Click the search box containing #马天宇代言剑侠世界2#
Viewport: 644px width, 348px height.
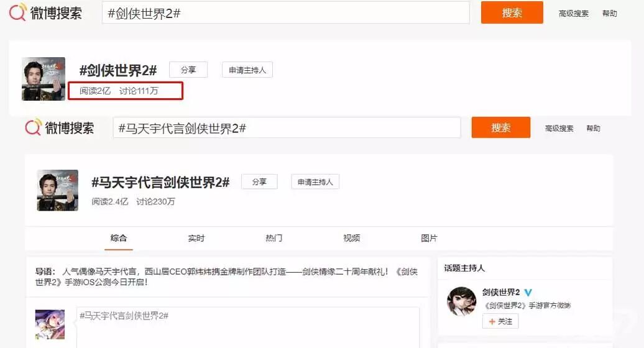[287, 127]
